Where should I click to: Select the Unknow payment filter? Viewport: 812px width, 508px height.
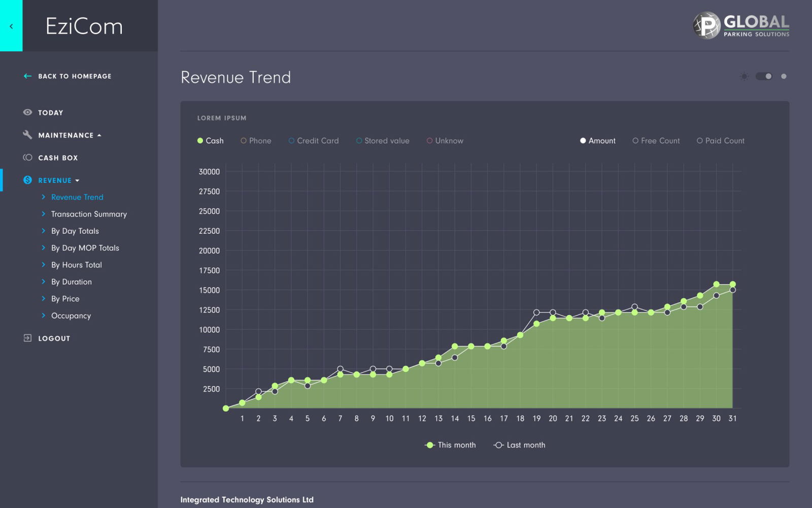coord(445,141)
